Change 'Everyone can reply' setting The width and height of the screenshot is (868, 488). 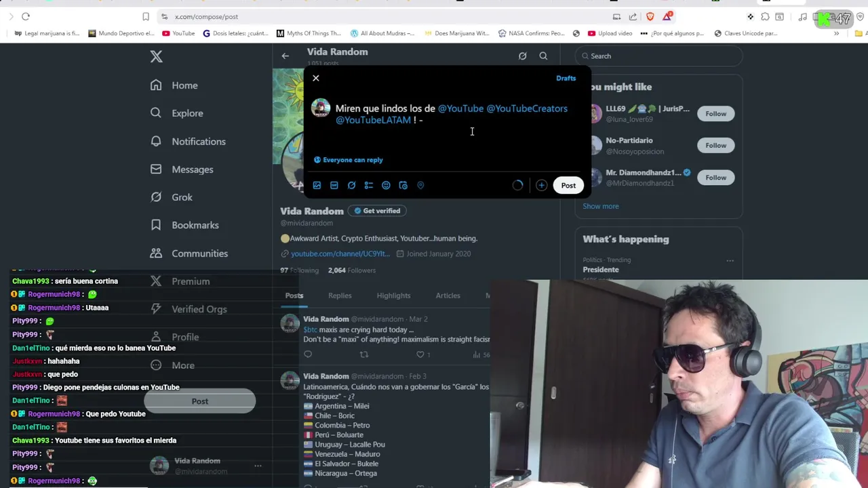point(349,160)
